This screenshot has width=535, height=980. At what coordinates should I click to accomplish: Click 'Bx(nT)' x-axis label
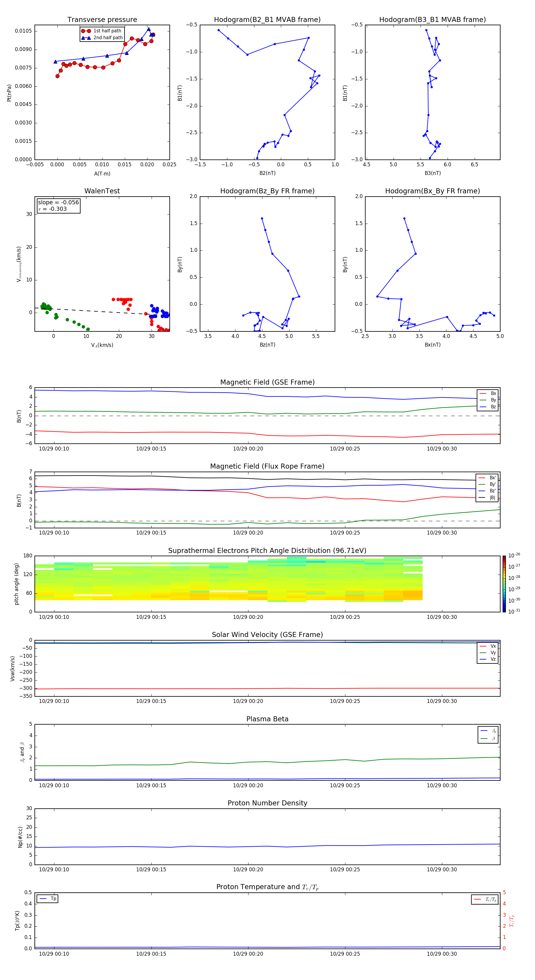(432, 345)
